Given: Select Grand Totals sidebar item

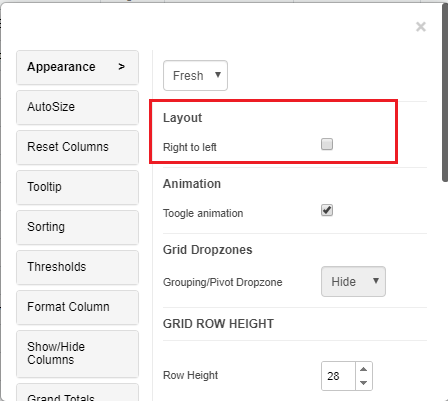Looking at the screenshot, I should pyautogui.click(x=77, y=393).
